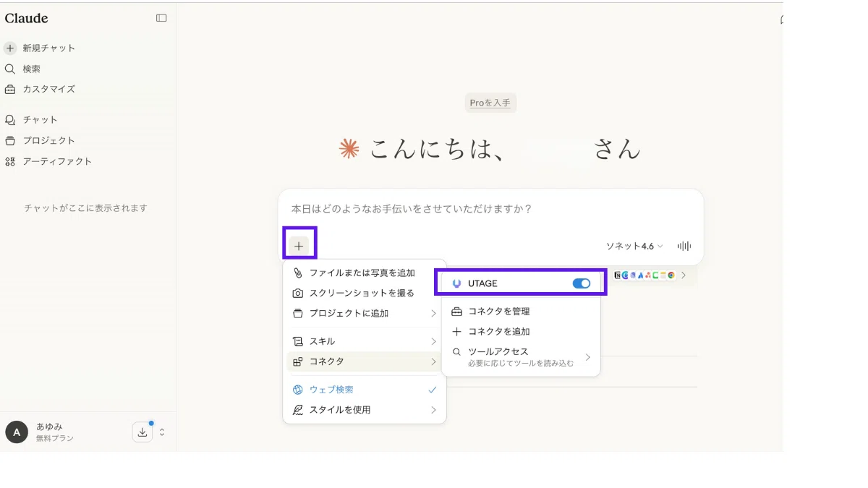Click the Claude logo title

(26, 18)
